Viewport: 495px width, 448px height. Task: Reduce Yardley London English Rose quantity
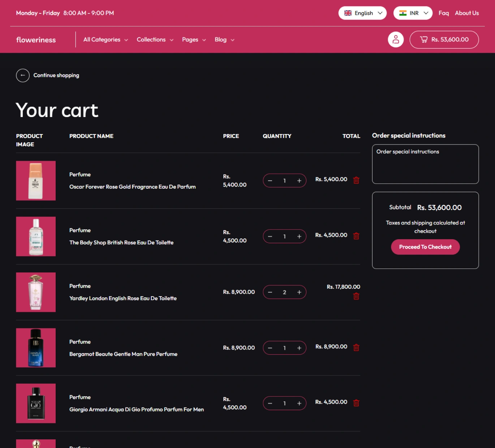(x=270, y=292)
